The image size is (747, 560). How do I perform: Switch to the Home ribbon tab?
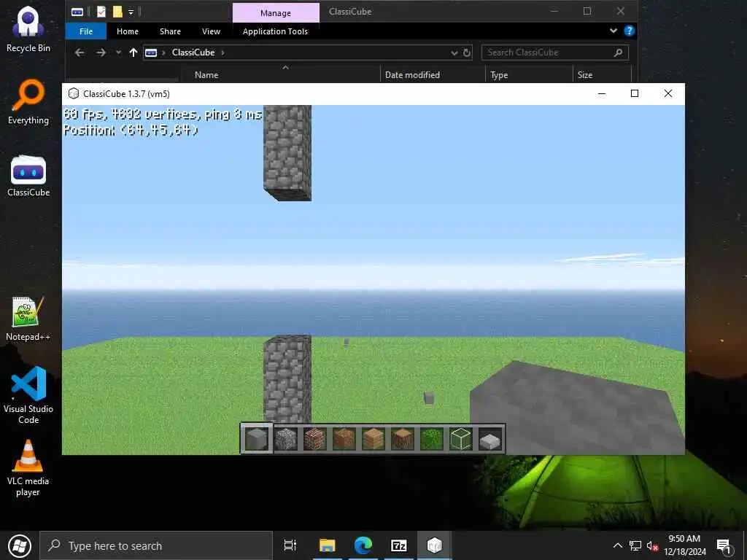point(128,31)
